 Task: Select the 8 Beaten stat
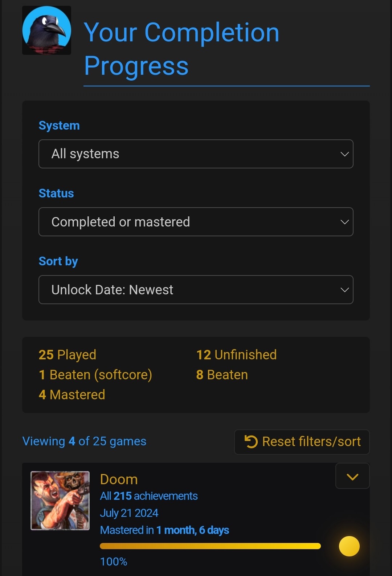222,375
